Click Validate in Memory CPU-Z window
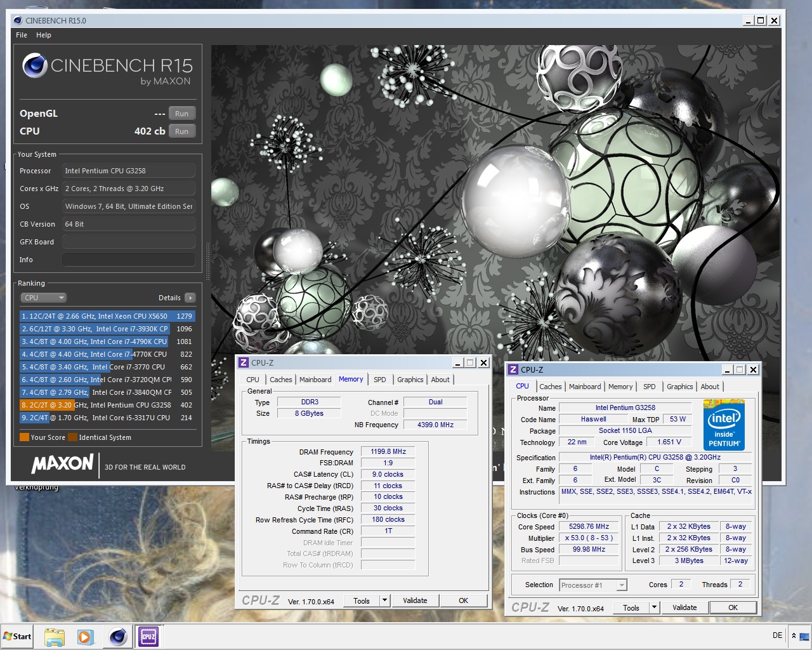 coord(415,600)
